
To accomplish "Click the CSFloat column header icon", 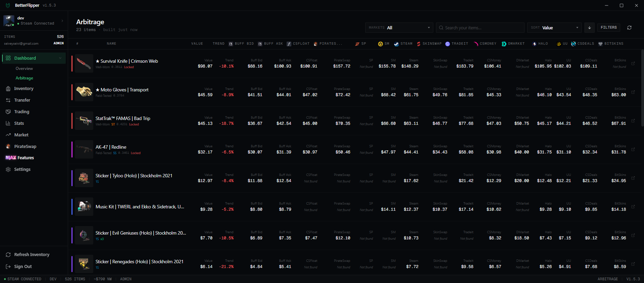I will coord(289,44).
